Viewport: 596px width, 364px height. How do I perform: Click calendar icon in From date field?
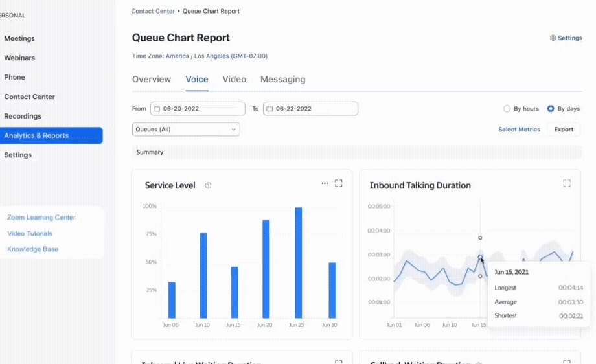tap(157, 109)
